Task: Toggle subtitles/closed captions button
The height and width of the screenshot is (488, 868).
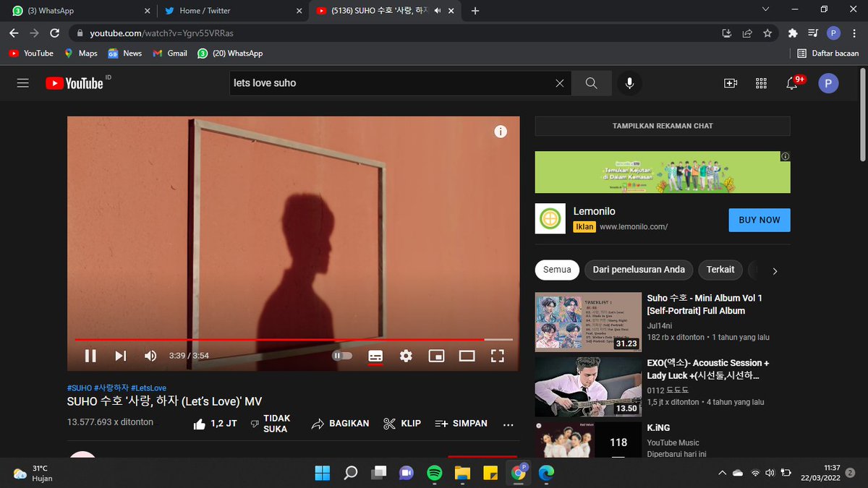Action: (x=375, y=356)
